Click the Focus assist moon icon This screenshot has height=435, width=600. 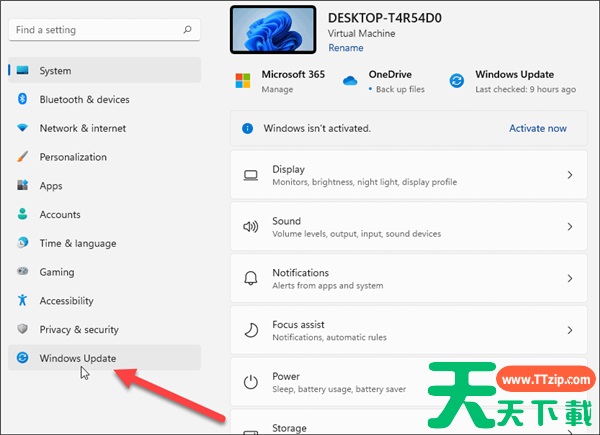click(x=251, y=330)
